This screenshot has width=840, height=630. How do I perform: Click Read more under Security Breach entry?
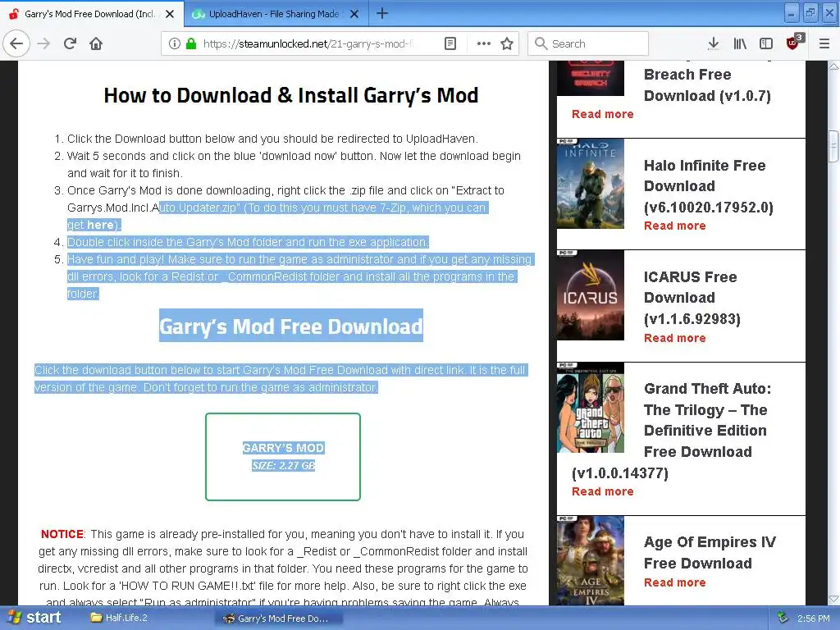tap(603, 114)
